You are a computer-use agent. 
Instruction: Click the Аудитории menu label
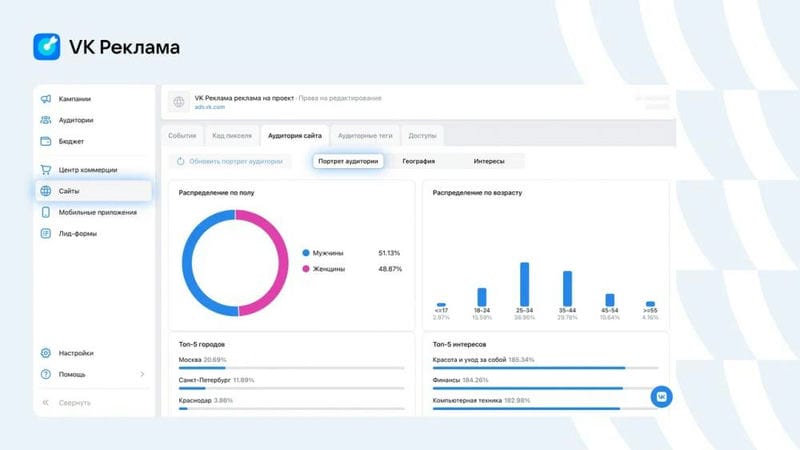[x=76, y=120]
